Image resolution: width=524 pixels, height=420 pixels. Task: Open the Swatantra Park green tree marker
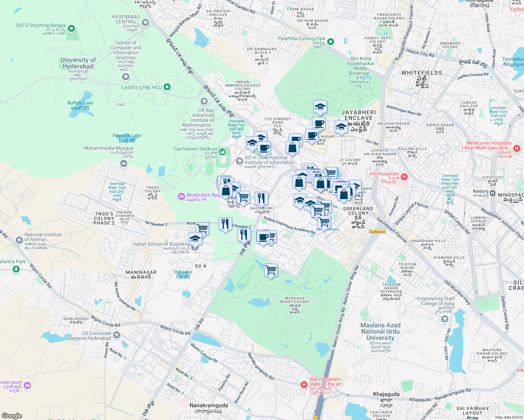16,269
